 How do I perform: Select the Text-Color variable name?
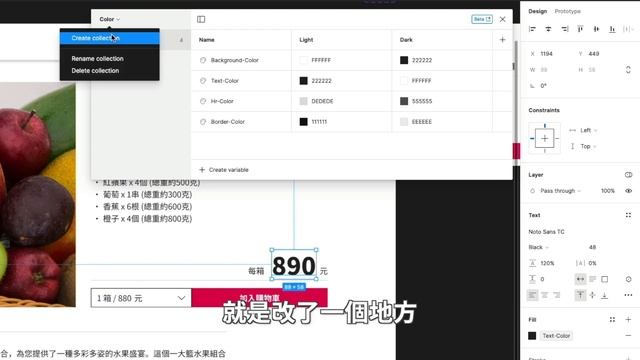(x=224, y=81)
